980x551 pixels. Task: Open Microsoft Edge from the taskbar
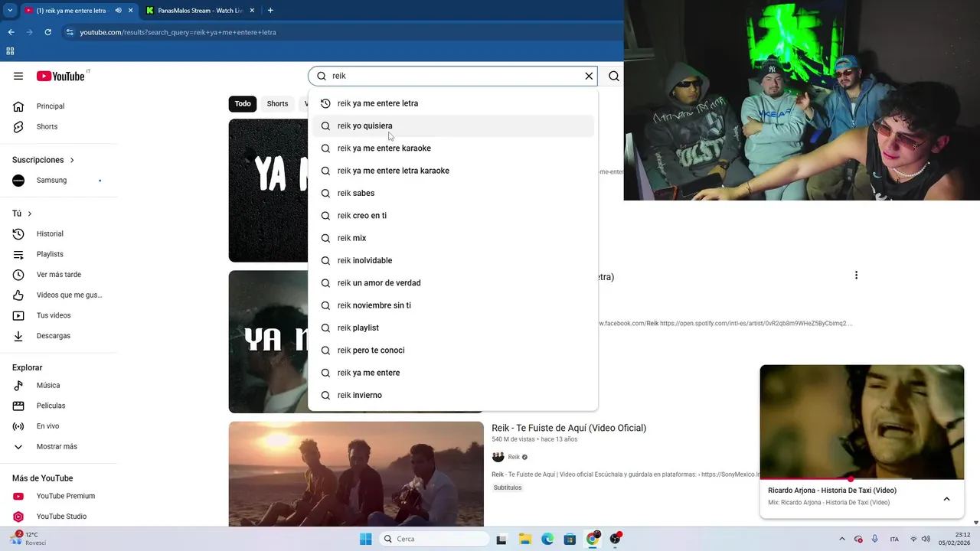click(547, 539)
